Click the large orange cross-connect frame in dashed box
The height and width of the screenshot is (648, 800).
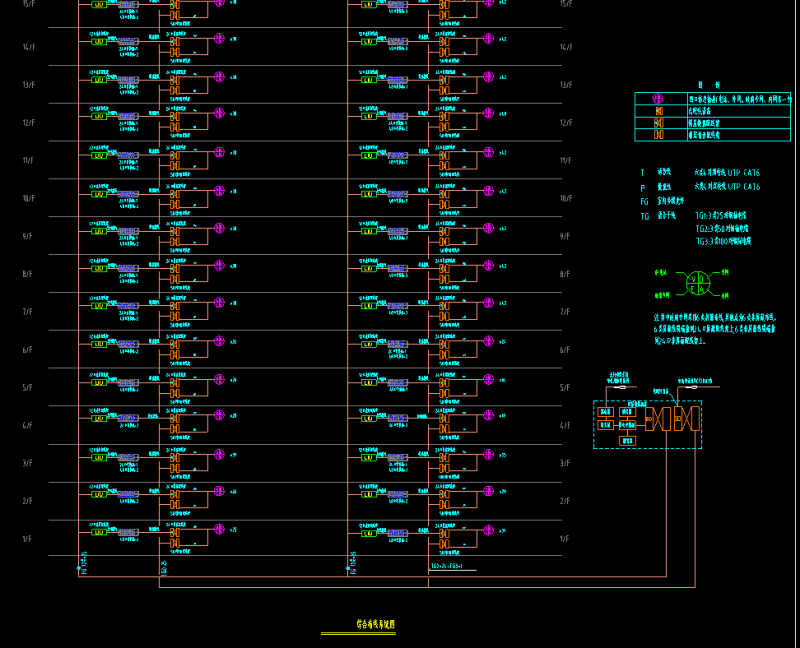[x=671, y=420]
